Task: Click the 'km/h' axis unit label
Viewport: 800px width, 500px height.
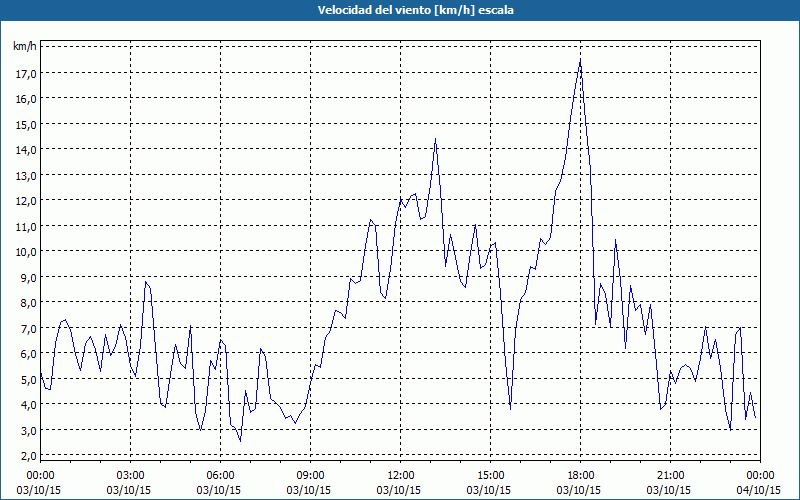Action: coord(25,47)
